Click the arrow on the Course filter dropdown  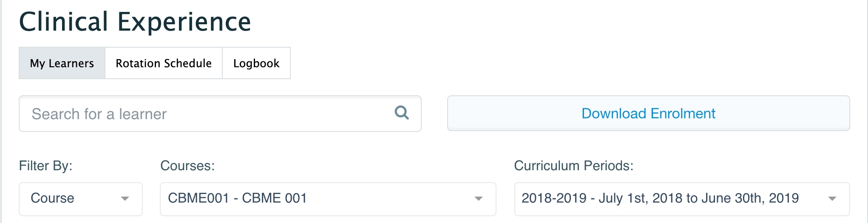125,199
